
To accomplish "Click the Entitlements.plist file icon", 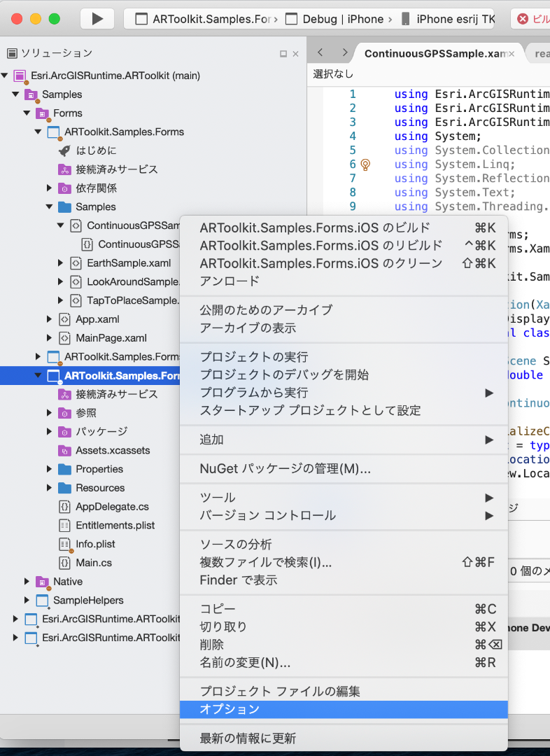I will (64, 526).
